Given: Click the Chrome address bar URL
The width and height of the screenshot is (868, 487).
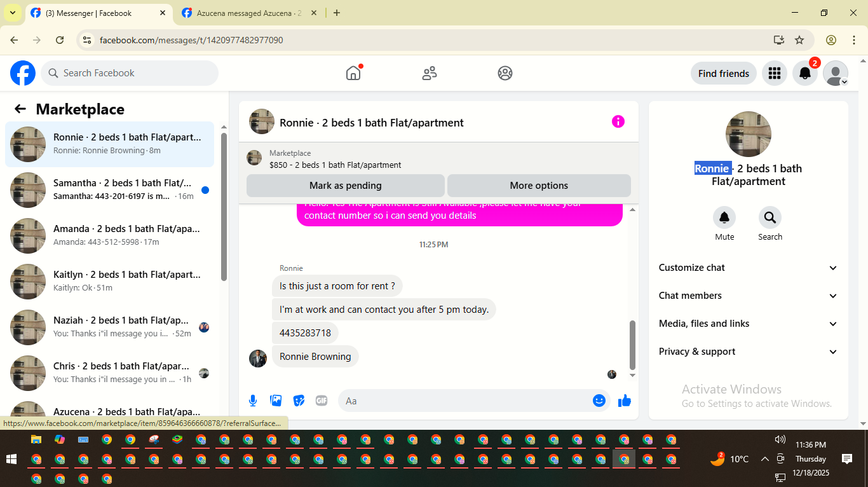Looking at the screenshot, I should [x=191, y=40].
